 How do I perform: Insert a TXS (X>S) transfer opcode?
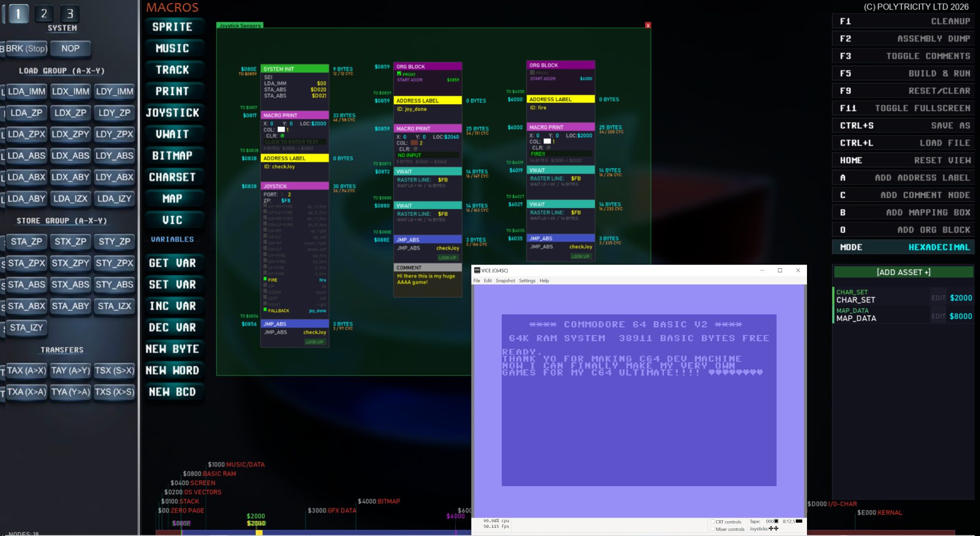pyautogui.click(x=114, y=392)
